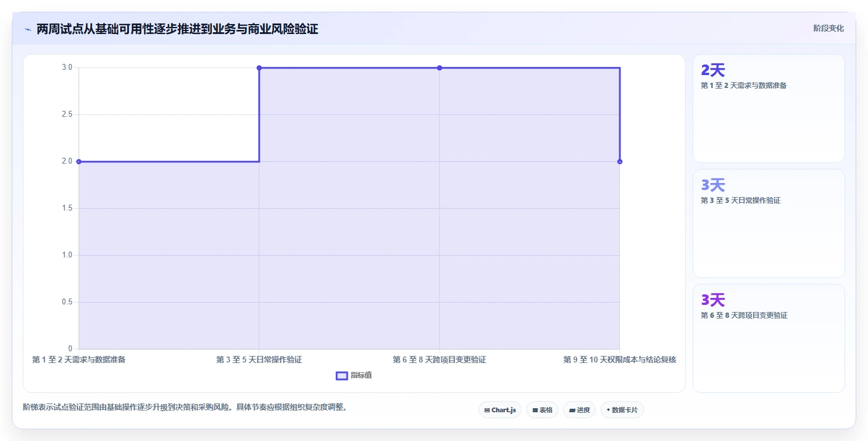Click the card caption 第 3 至 5 天日常操作验证

(741, 201)
